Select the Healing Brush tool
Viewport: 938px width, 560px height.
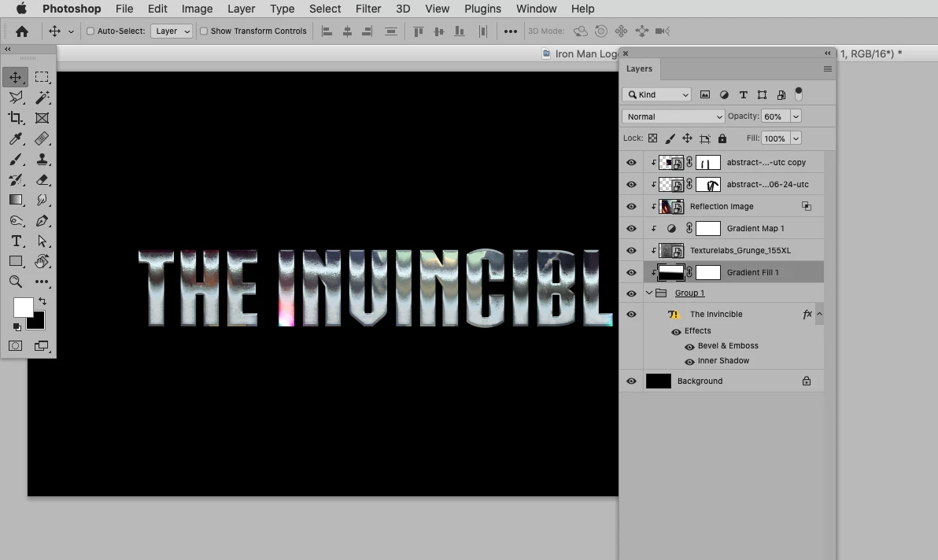[42, 138]
